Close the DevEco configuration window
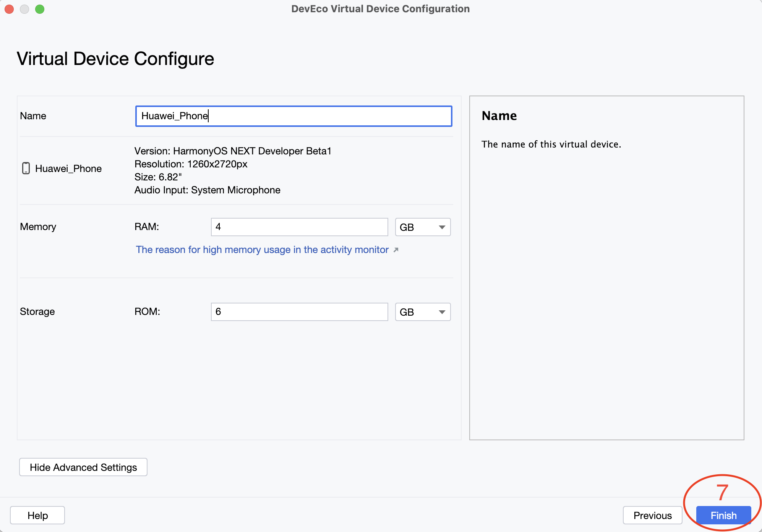Viewport: 762px width, 532px height. pos(9,9)
